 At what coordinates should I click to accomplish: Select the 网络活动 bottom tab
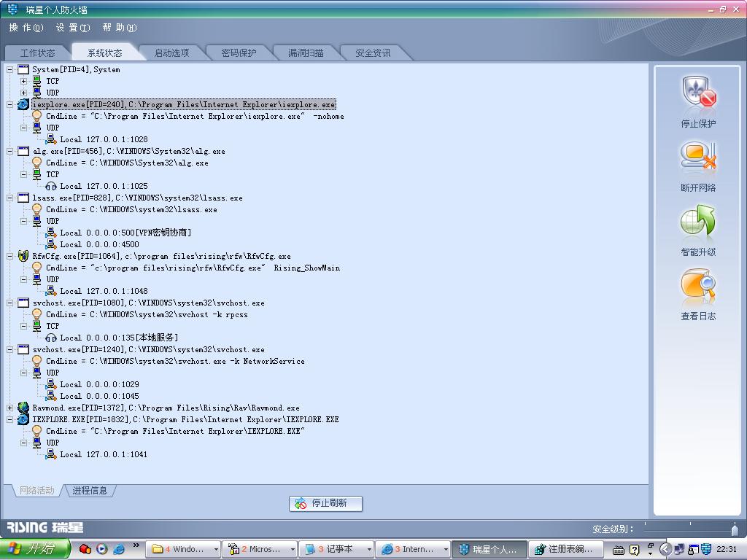click(x=36, y=491)
